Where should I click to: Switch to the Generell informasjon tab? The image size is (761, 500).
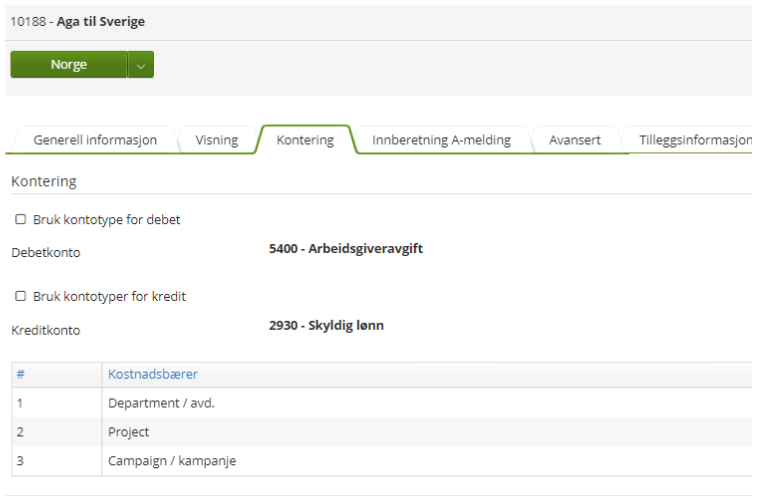95,140
